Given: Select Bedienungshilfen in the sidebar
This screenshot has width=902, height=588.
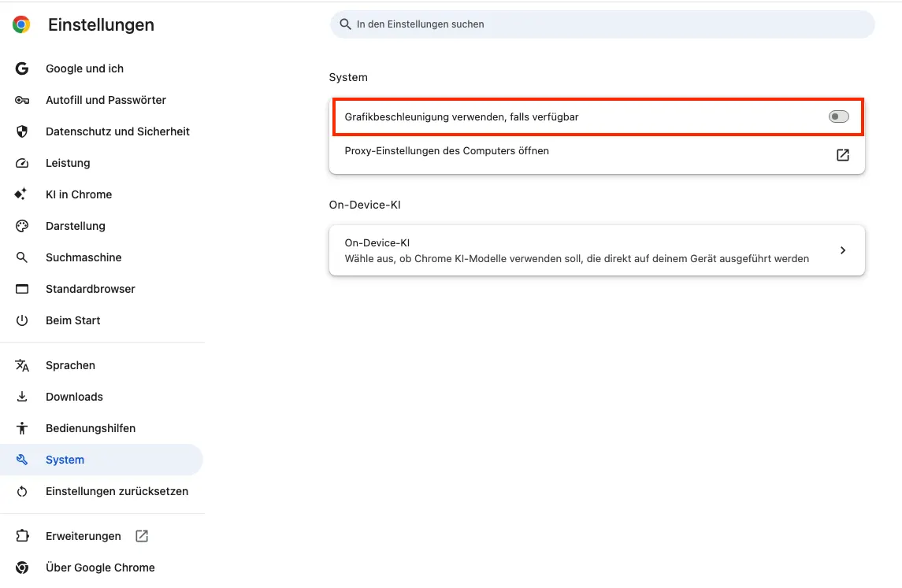Looking at the screenshot, I should pos(91,428).
